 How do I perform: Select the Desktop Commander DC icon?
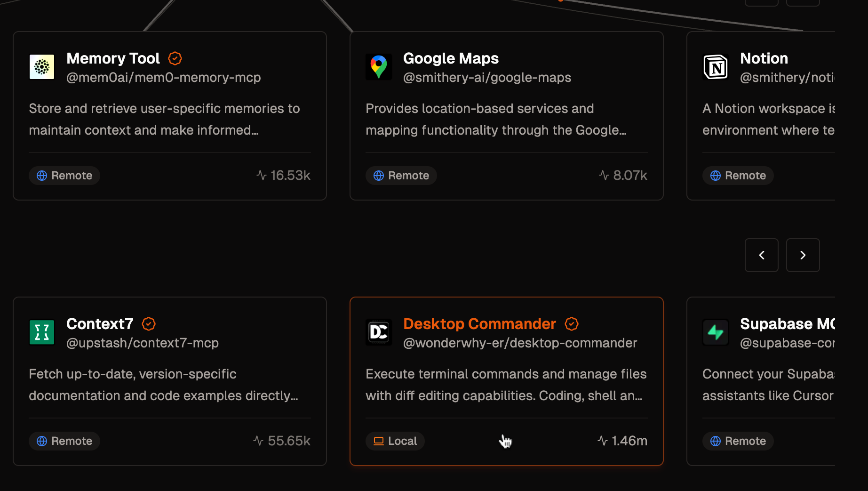(x=379, y=332)
